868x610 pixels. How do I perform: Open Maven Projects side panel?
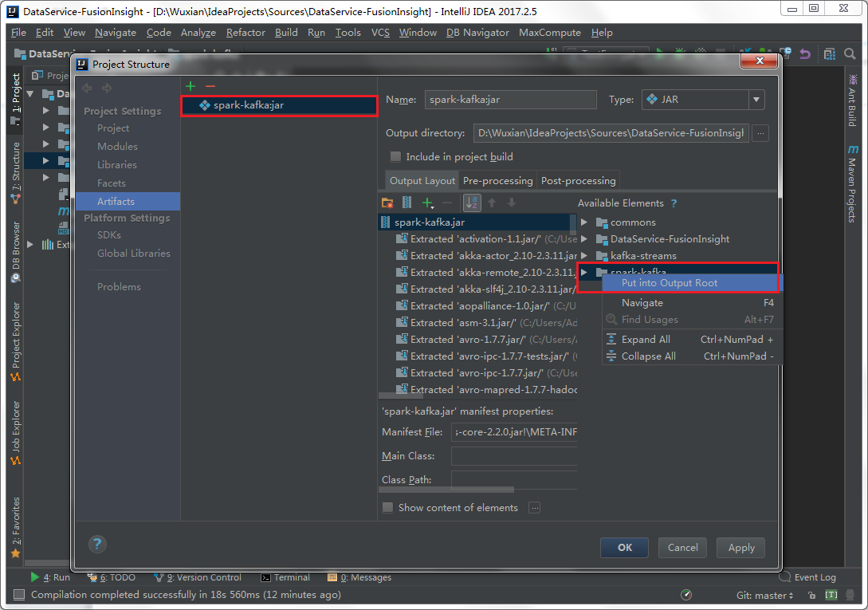coord(852,183)
